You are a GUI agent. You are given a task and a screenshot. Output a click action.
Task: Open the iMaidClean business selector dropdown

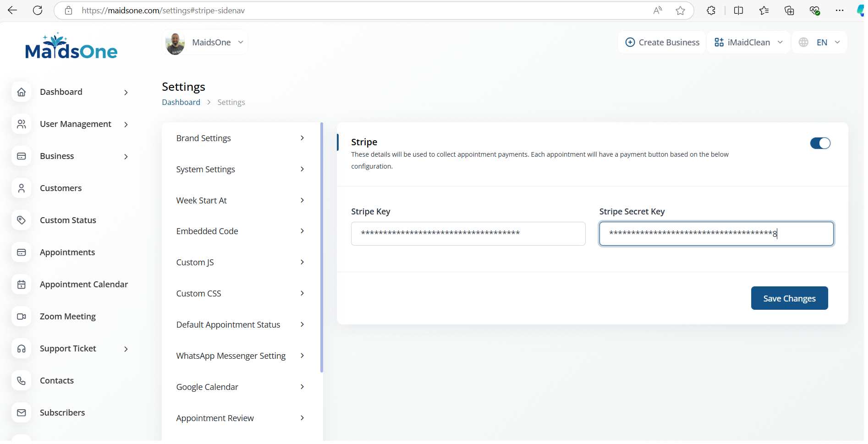click(748, 43)
